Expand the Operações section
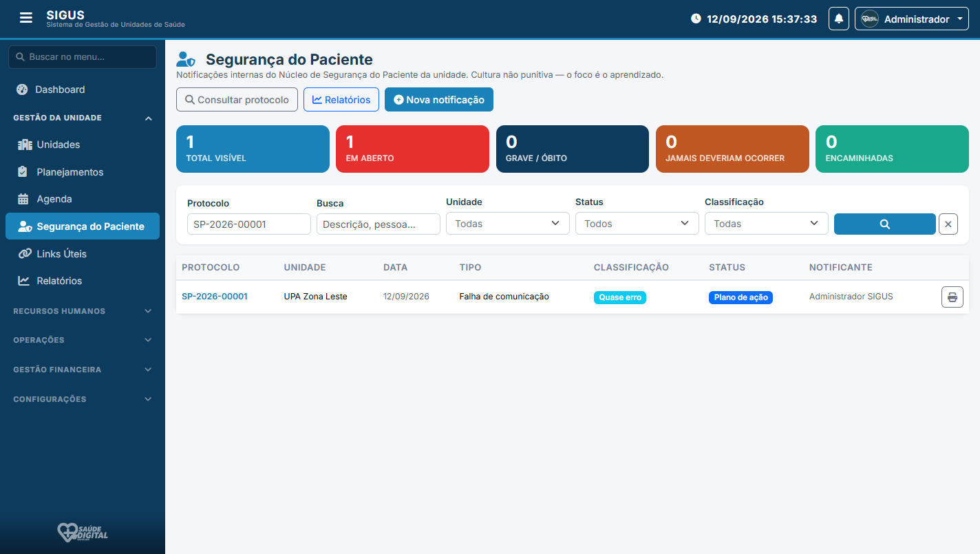Image resolution: width=980 pixels, height=554 pixels. tap(83, 340)
